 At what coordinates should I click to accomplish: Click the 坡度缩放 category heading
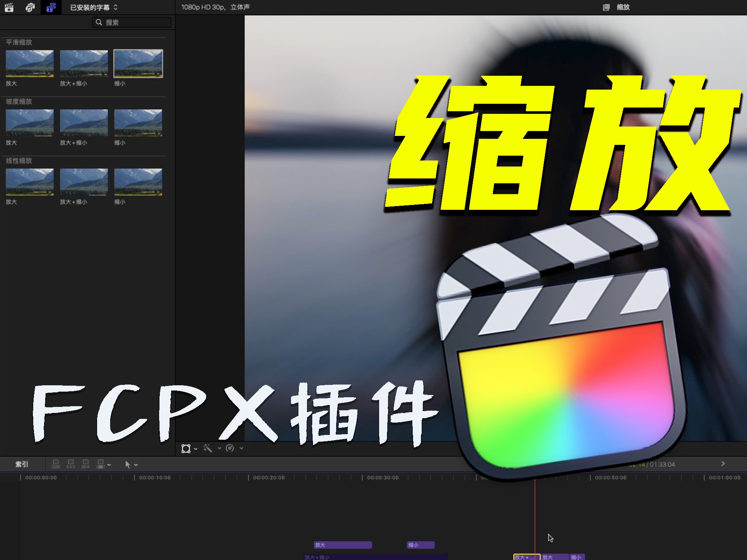(x=19, y=102)
